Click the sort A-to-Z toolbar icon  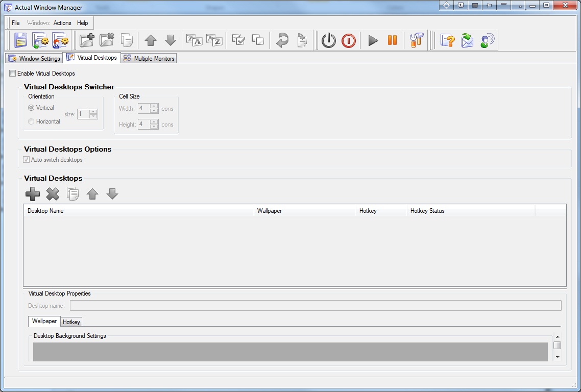214,40
